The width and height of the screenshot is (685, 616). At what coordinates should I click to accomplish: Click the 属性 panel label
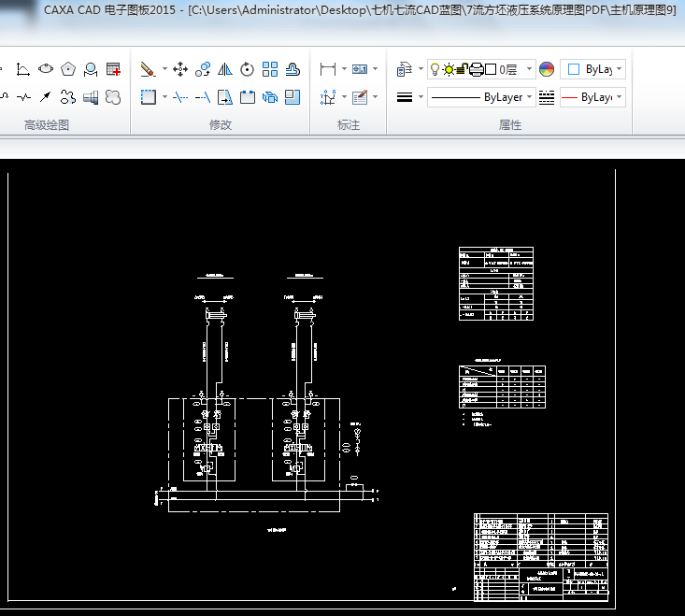pyautogui.click(x=510, y=124)
